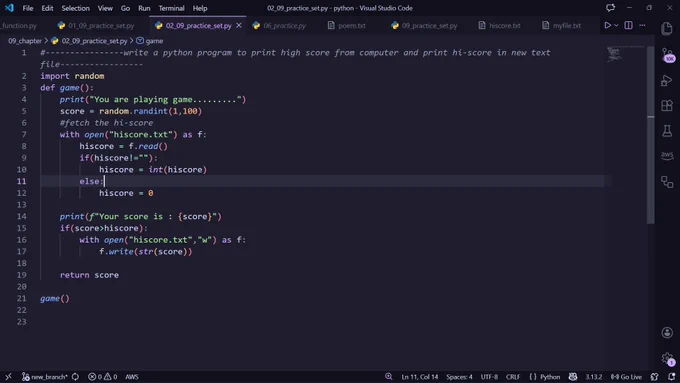
Task: Select Python interpreter 3.13.2
Action: [594, 376]
